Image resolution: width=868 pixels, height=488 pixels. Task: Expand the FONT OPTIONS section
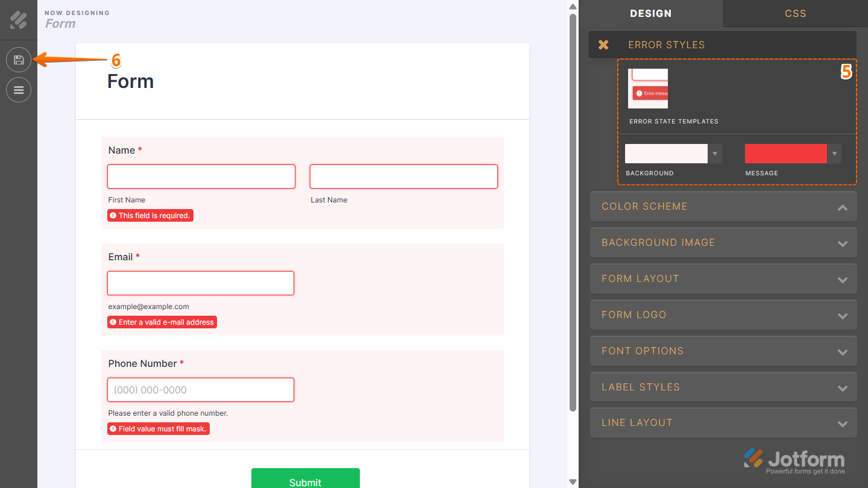pos(723,351)
